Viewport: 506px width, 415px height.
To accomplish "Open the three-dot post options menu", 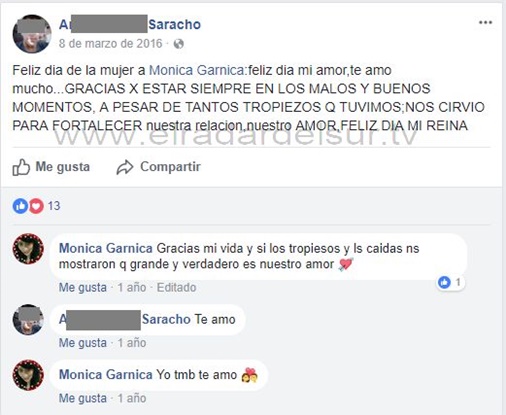I will click(485, 22).
